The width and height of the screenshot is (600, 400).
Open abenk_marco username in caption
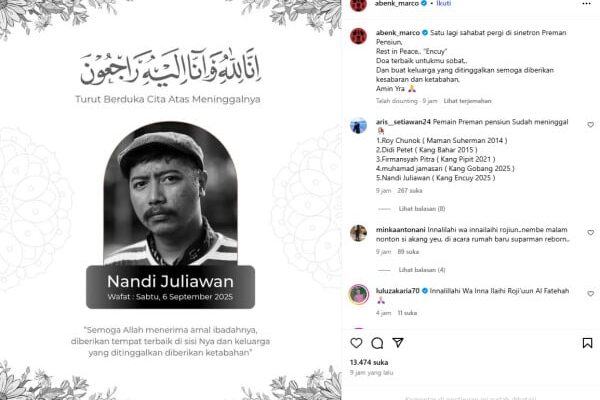click(398, 33)
